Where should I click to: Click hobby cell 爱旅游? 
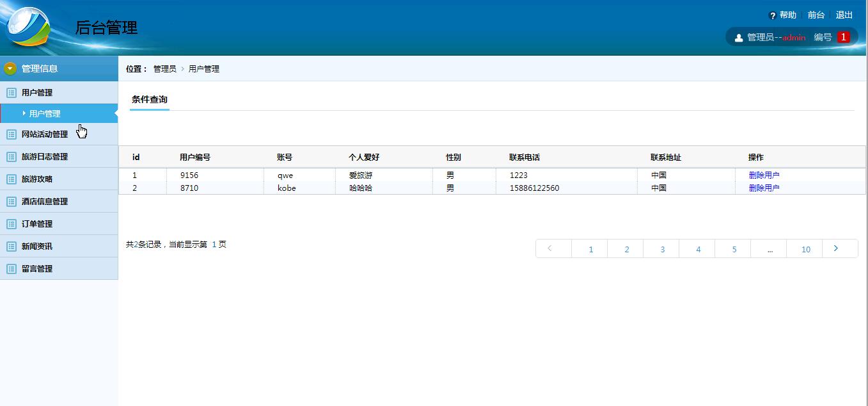pyautogui.click(x=361, y=175)
